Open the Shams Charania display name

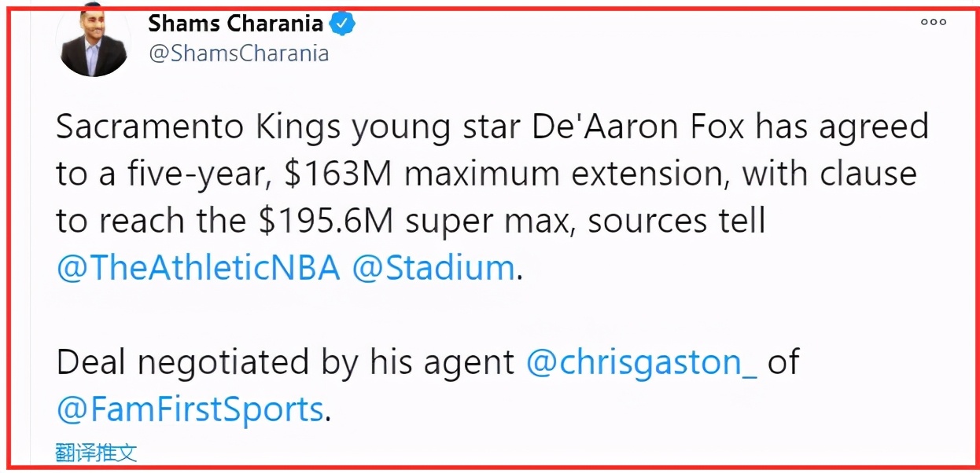[x=235, y=24]
